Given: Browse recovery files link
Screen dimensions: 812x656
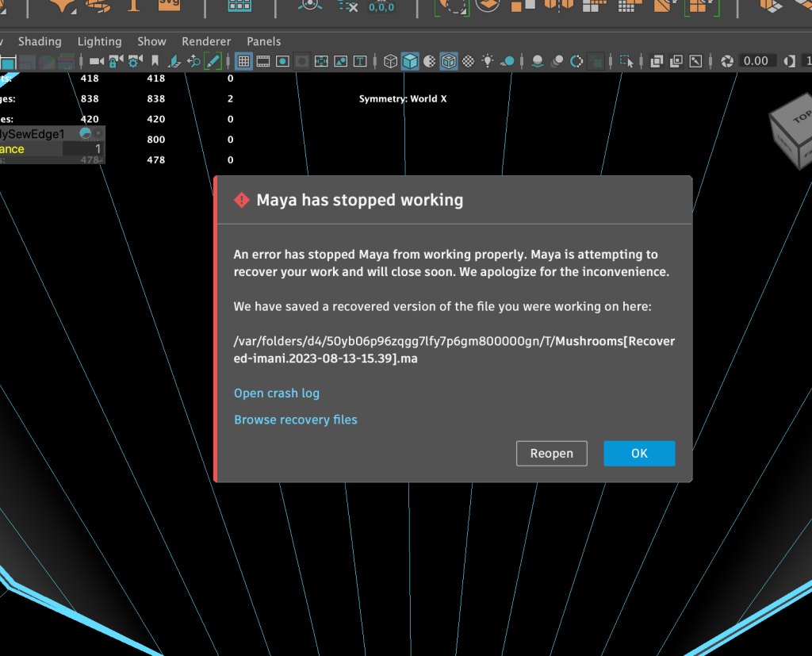Looking at the screenshot, I should pyautogui.click(x=296, y=420).
